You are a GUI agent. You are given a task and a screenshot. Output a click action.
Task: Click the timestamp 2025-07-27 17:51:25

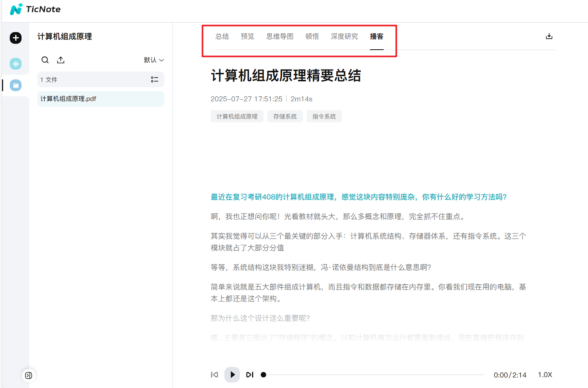point(246,99)
